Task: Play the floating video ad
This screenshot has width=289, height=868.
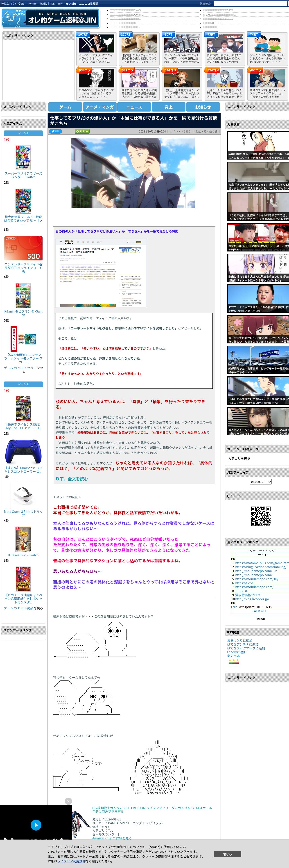Action: point(36,825)
